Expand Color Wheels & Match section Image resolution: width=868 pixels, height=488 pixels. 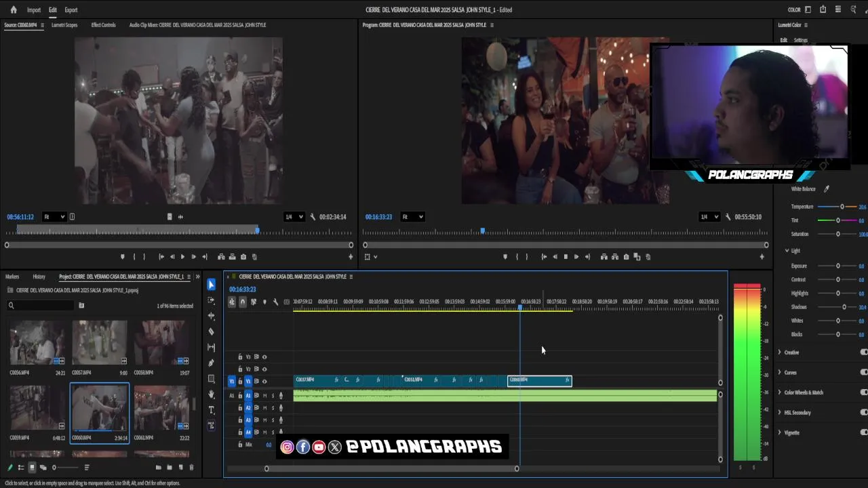point(779,392)
